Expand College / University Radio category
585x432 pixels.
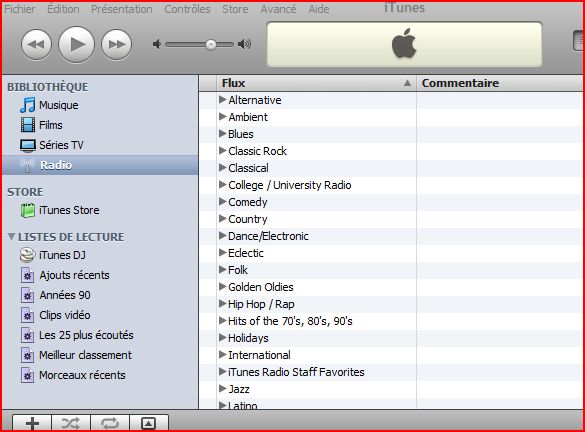tap(223, 185)
